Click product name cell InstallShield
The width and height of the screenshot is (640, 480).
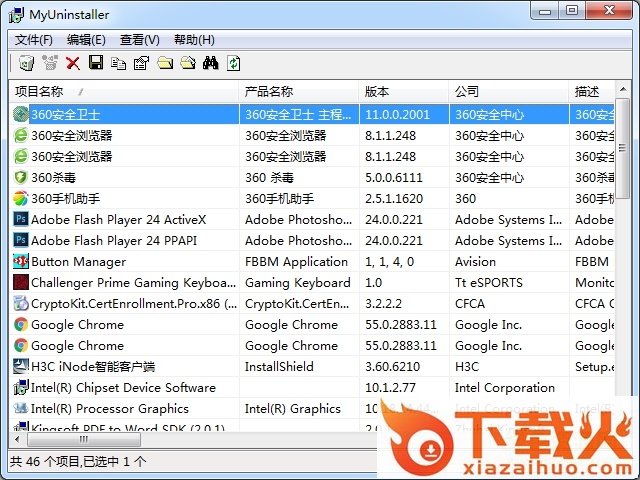pos(279,367)
